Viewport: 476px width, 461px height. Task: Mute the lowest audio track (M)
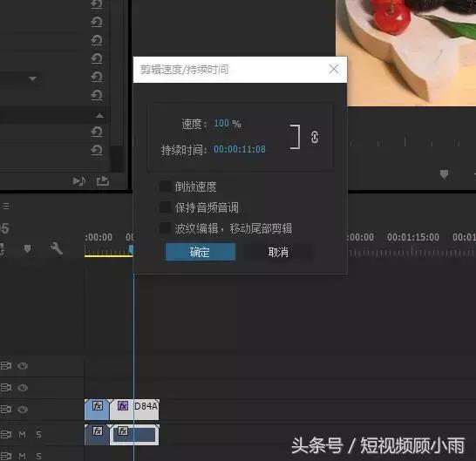pyautogui.click(x=22, y=456)
